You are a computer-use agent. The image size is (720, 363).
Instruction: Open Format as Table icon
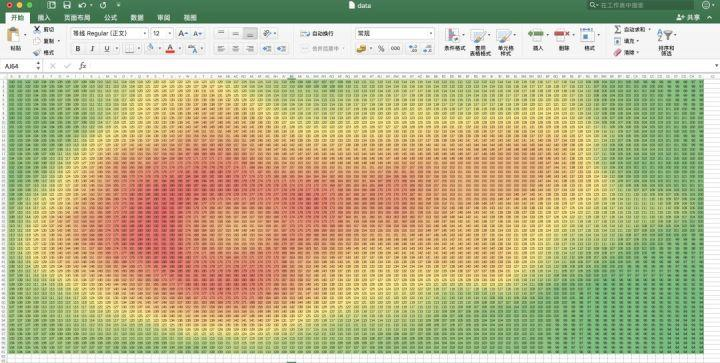point(478,36)
